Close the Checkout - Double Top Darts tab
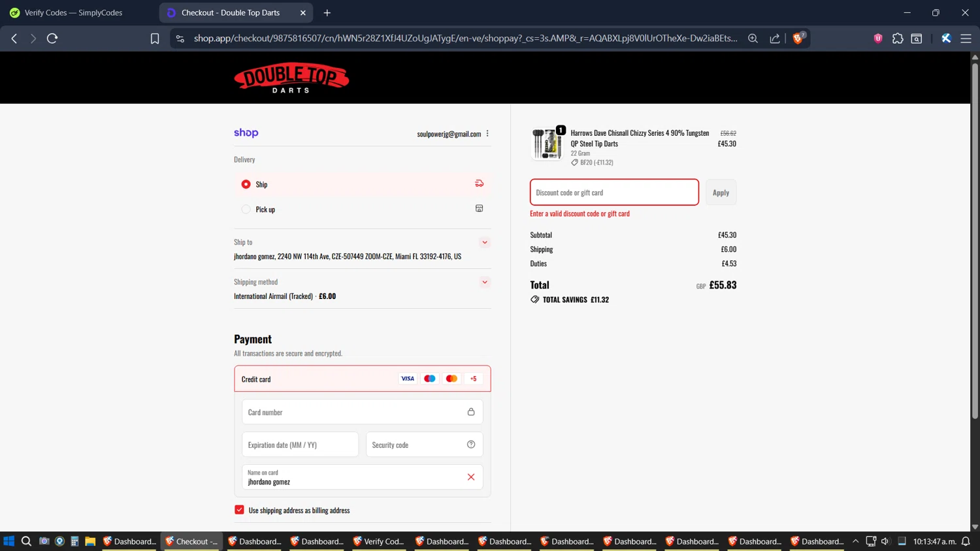This screenshot has width=980, height=551. 303,12
